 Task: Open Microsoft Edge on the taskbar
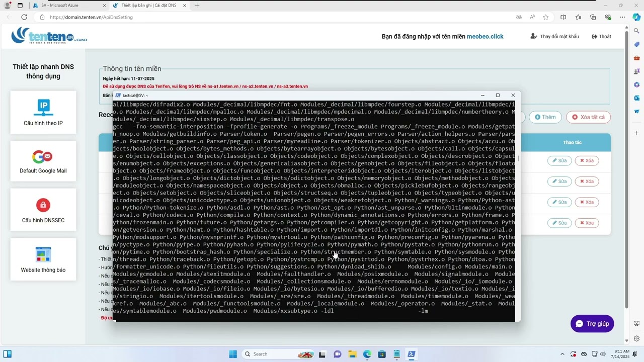[367, 354]
